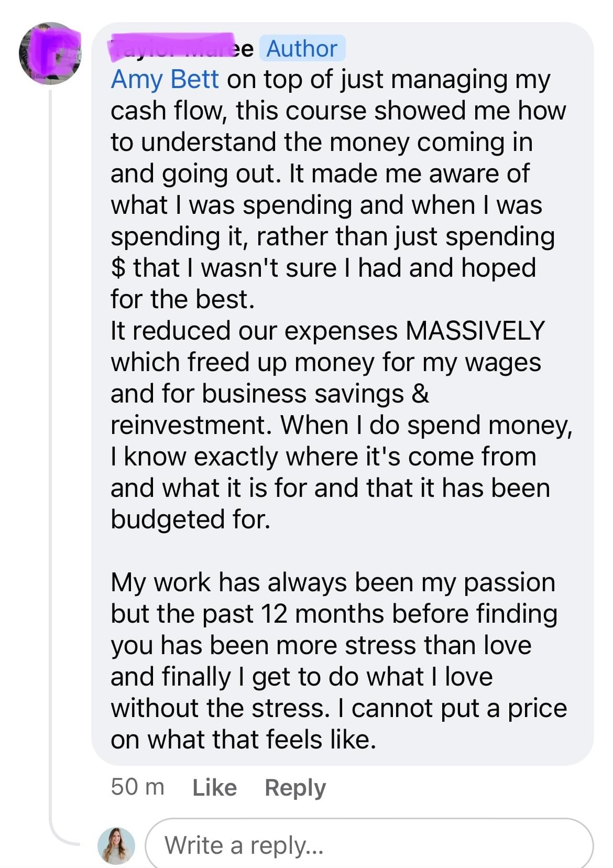This screenshot has width=613, height=868.
Task: Click the final line "on what that feels like."
Action: coord(243,740)
